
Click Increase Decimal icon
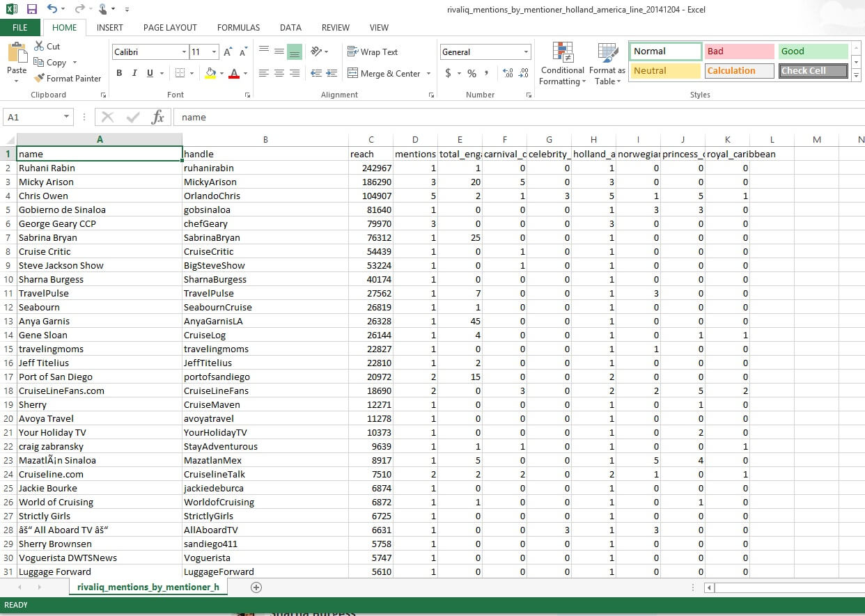point(507,73)
